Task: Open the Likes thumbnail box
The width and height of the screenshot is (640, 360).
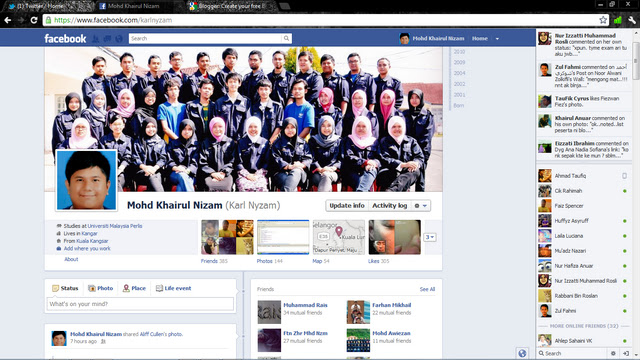Action: click(x=394, y=237)
